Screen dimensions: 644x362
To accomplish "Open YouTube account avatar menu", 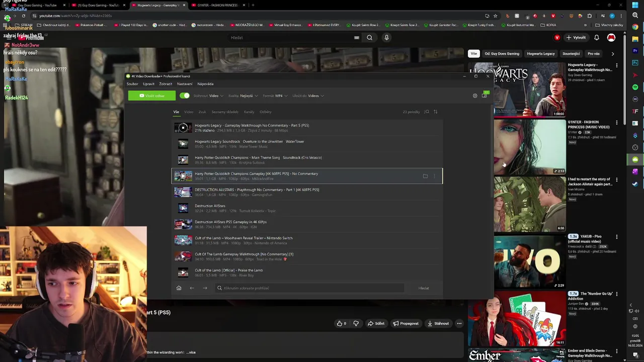I will point(611,38).
